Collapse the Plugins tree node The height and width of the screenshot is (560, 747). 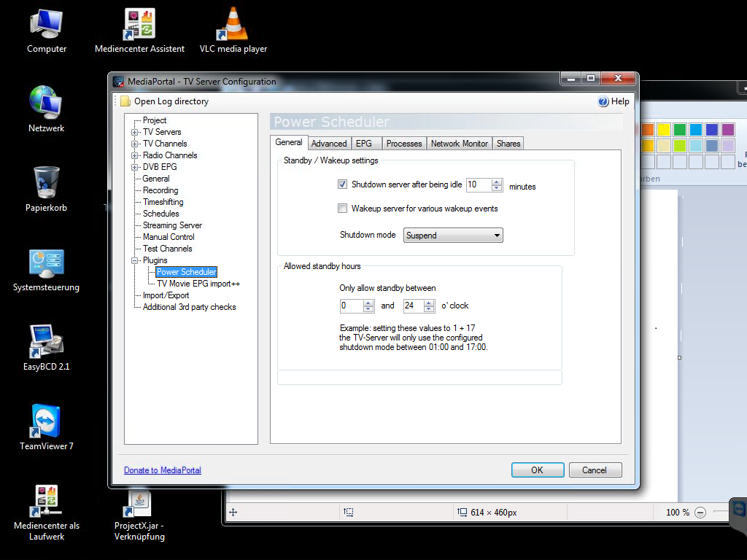(x=135, y=260)
